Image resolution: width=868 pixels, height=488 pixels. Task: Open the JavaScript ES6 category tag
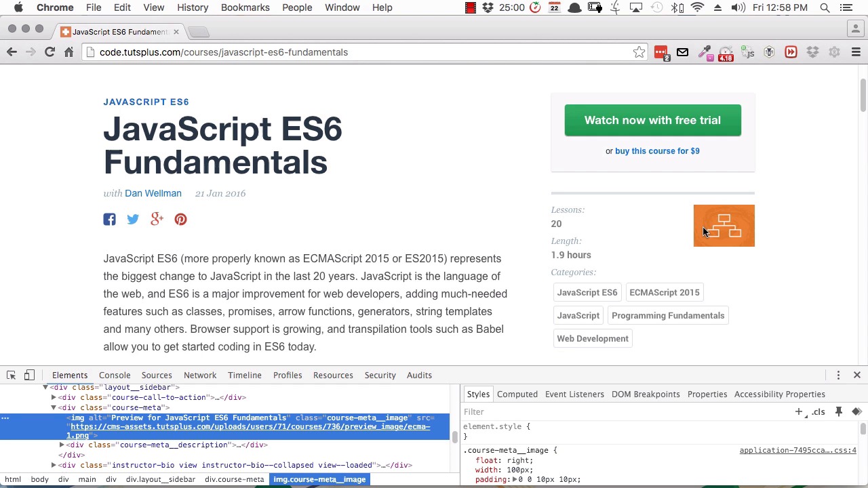[x=587, y=292]
